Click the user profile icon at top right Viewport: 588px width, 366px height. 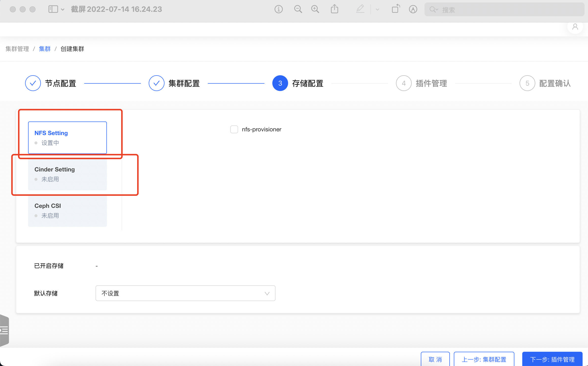[x=575, y=27]
